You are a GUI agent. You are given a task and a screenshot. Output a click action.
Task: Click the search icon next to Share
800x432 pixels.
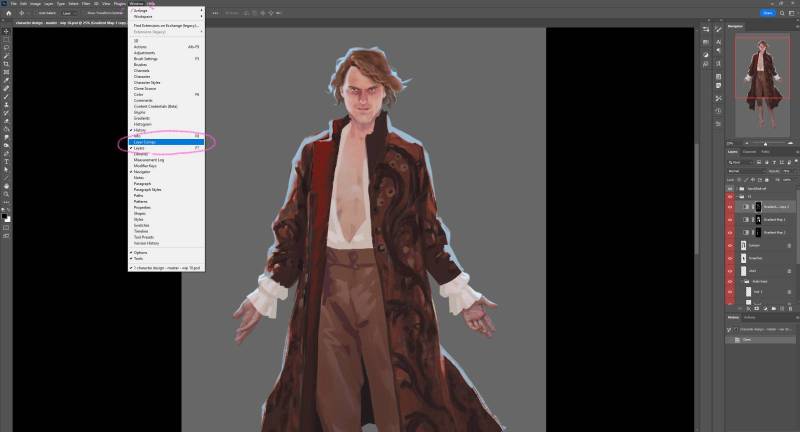click(x=782, y=13)
